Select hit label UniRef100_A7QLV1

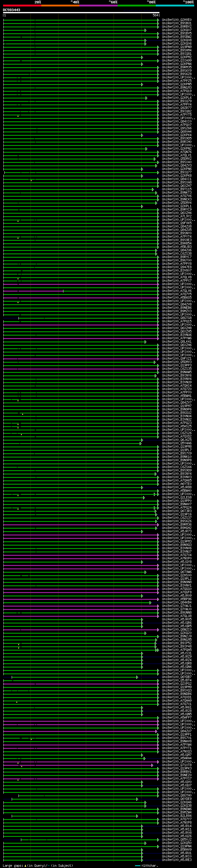coord(177,155)
